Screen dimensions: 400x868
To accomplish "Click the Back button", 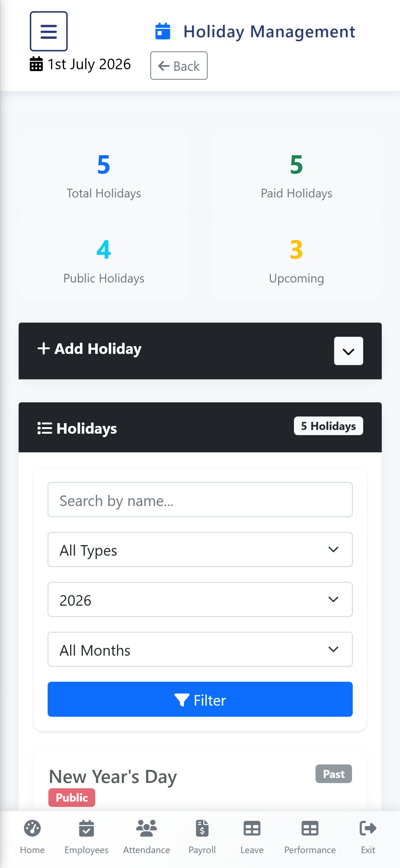I will tap(179, 66).
